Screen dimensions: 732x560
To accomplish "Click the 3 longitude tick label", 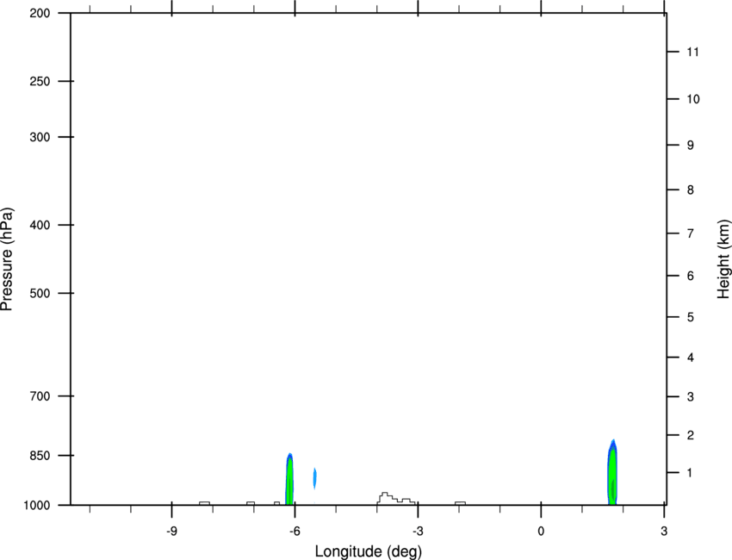I will [664, 532].
